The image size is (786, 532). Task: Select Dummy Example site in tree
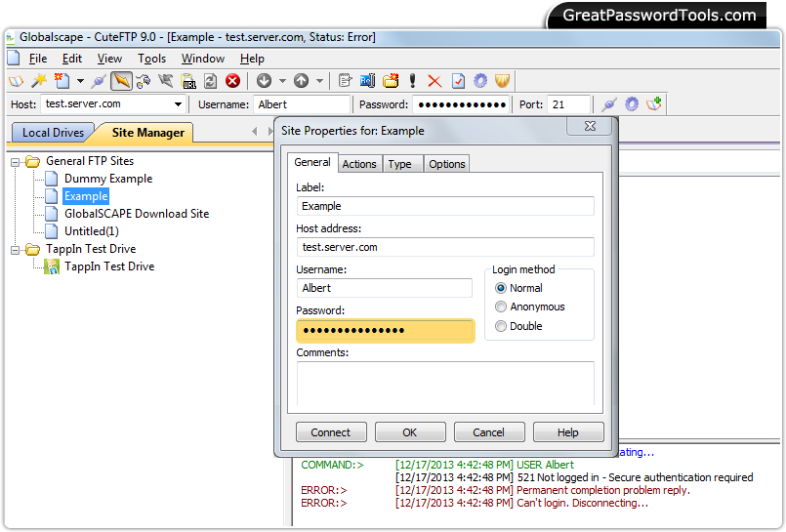point(108,179)
